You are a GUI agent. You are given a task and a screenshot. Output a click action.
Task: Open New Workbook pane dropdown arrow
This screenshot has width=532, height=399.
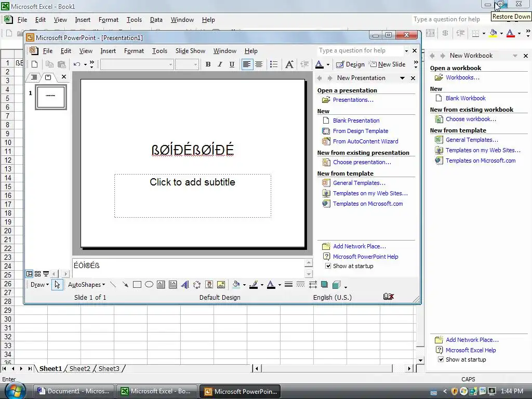pos(515,56)
